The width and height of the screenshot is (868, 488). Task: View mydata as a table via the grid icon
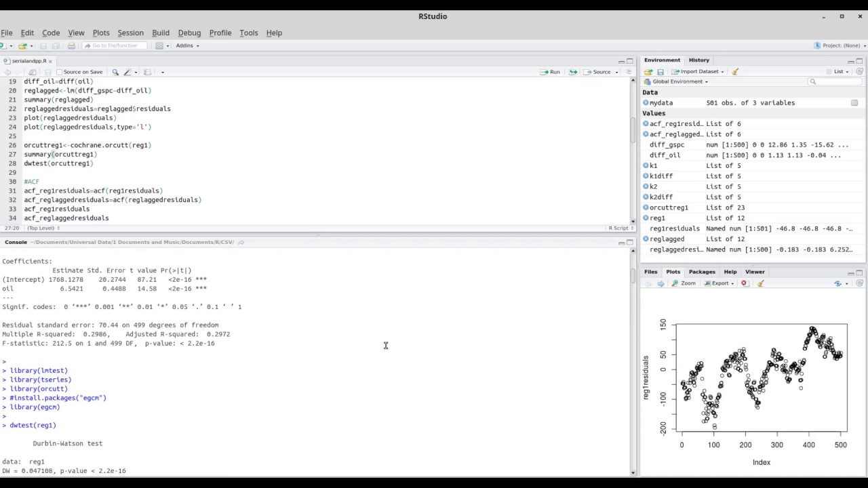tap(854, 103)
